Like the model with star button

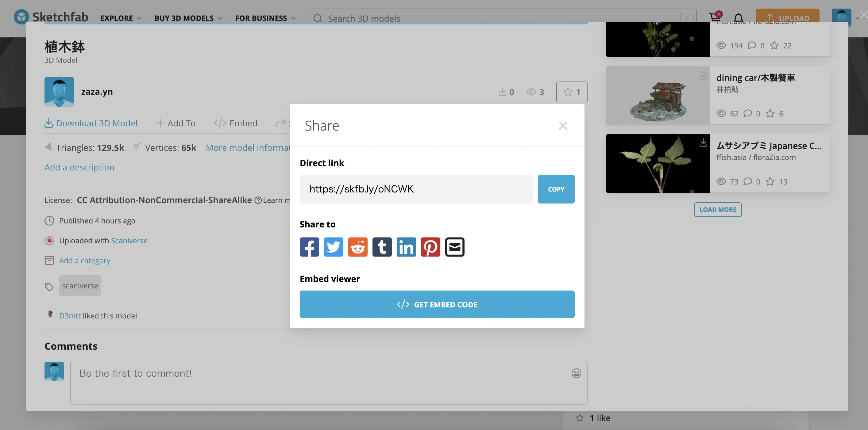pyautogui.click(x=572, y=92)
